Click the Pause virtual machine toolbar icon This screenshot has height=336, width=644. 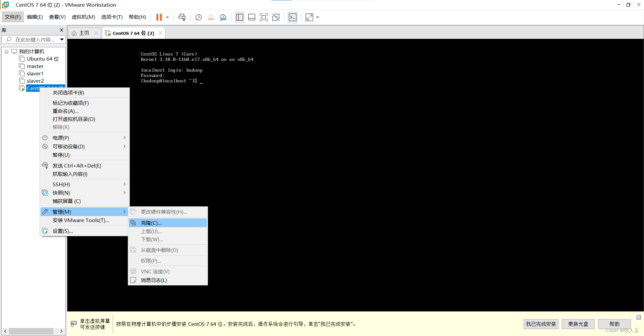(159, 17)
